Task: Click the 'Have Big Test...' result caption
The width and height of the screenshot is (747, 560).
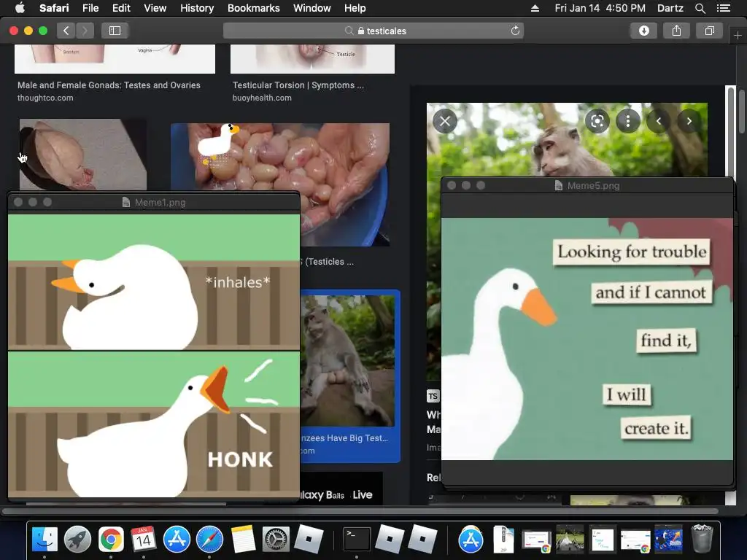Action: 344,438
